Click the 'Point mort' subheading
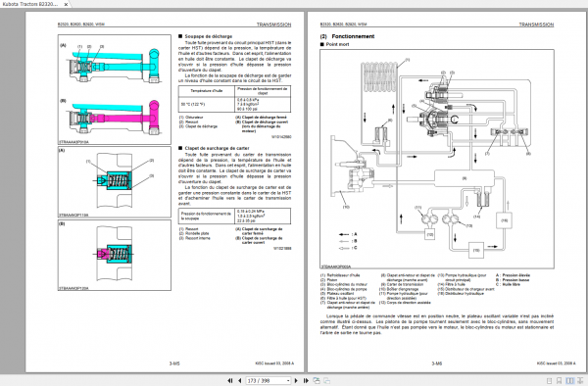 pos(337,44)
